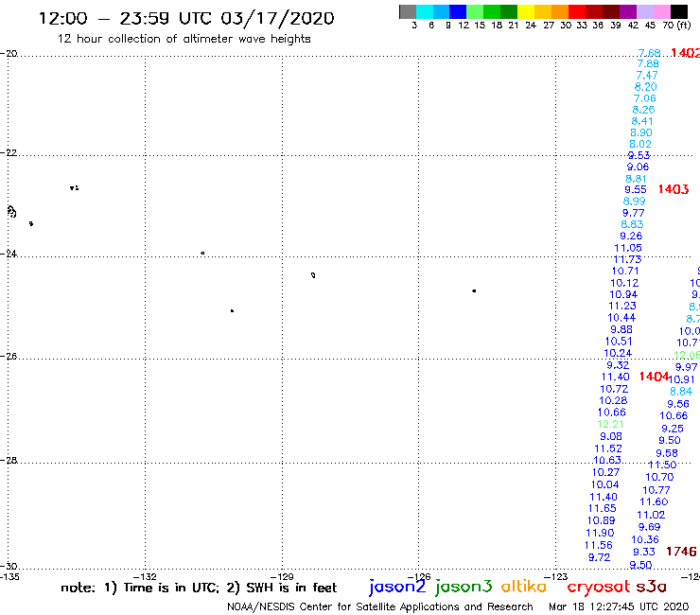Select the value '7.47'
The image size is (700, 615).
tap(647, 76)
